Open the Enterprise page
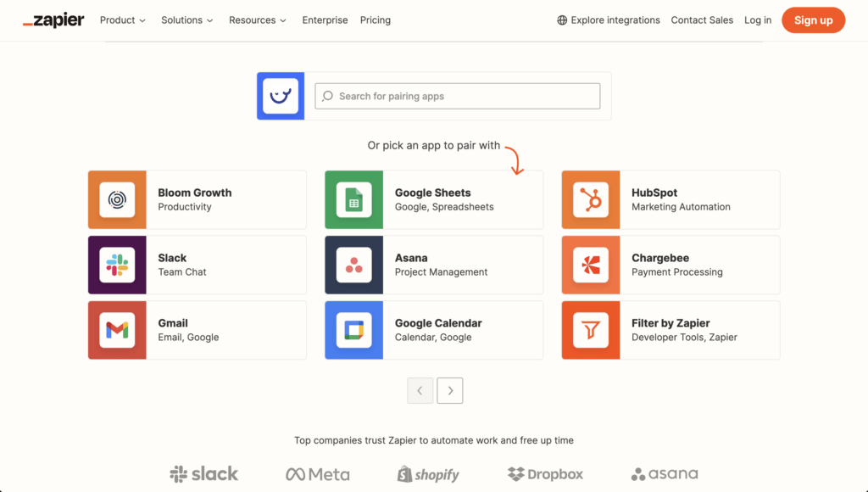Image resolution: width=868 pixels, height=492 pixels. click(325, 20)
